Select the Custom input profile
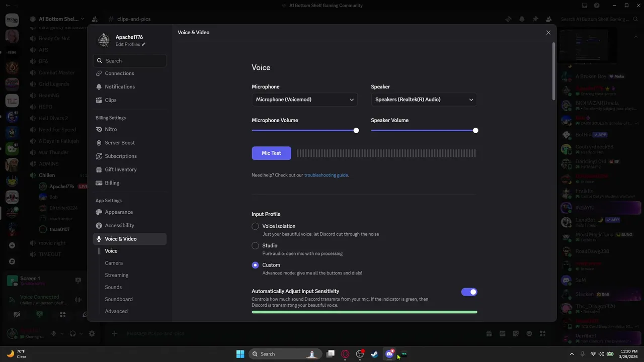 [x=255, y=265]
